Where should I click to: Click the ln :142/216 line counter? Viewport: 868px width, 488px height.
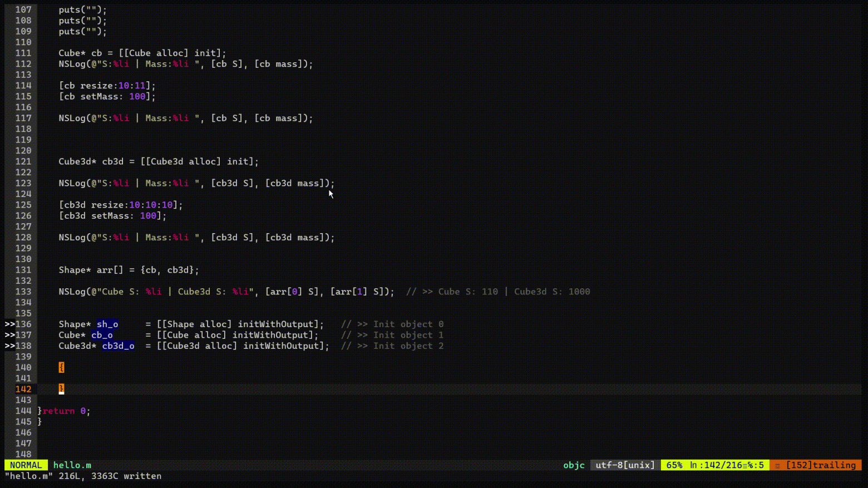(x=716, y=465)
